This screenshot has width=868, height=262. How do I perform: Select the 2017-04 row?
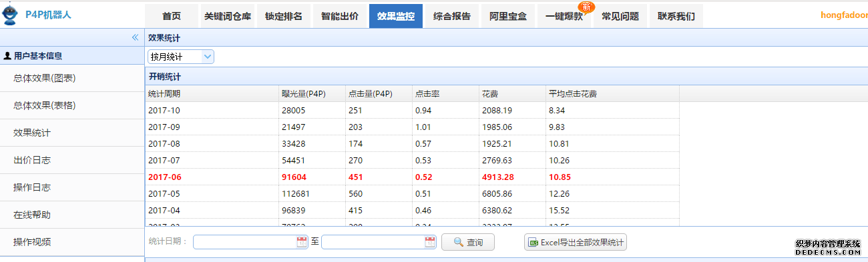(x=412, y=211)
